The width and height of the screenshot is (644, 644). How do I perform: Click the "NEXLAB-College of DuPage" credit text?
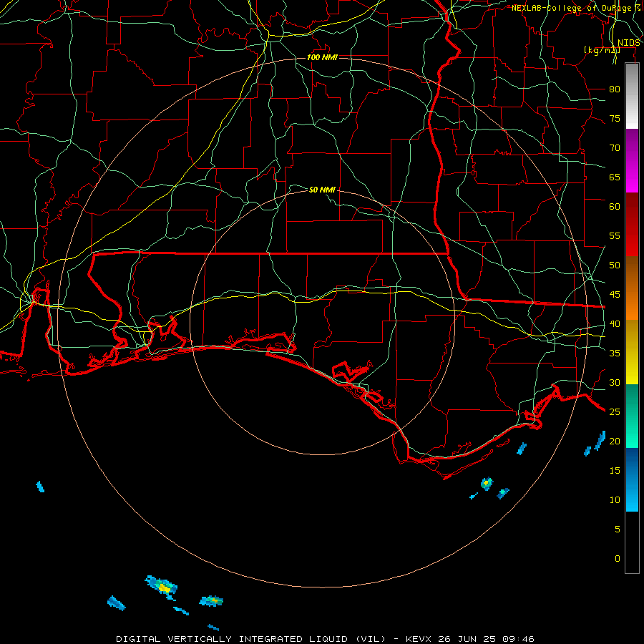(x=572, y=8)
